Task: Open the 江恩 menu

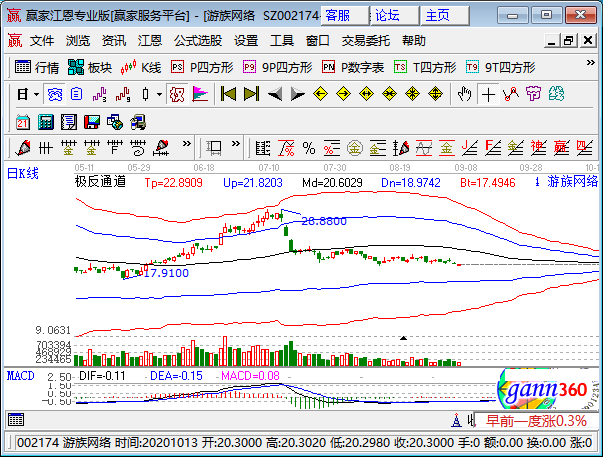Action: pos(150,40)
